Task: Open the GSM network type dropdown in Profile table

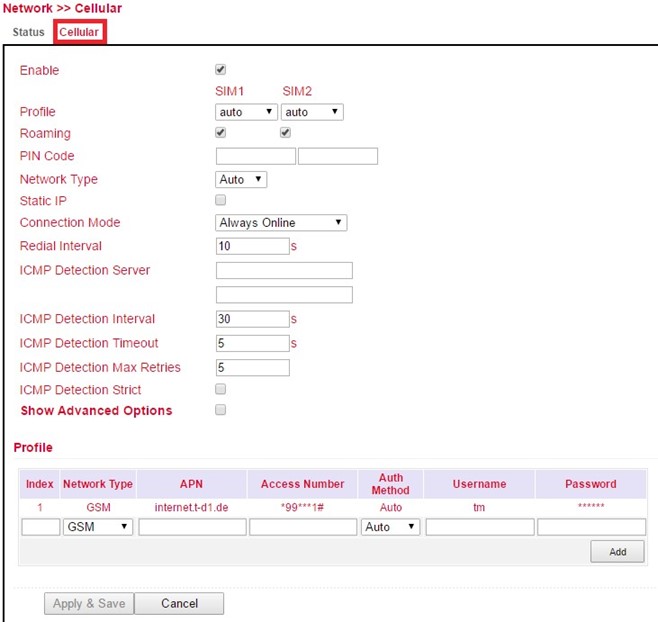Action: [98, 527]
